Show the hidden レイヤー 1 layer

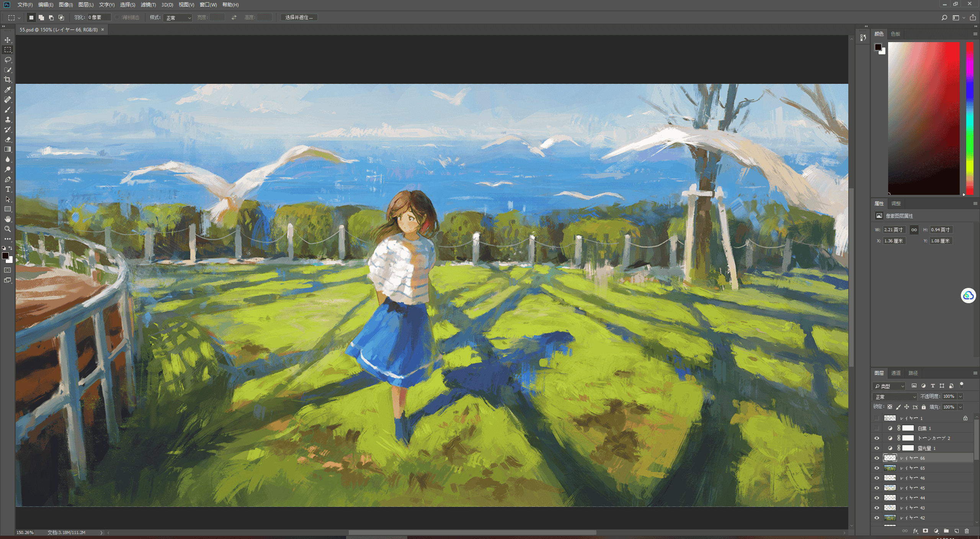[877, 418]
